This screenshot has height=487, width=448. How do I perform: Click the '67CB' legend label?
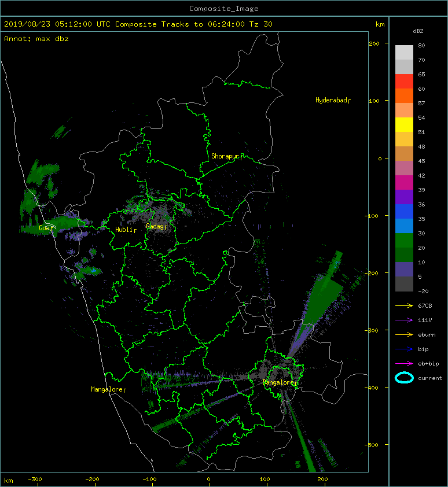point(425,306)
